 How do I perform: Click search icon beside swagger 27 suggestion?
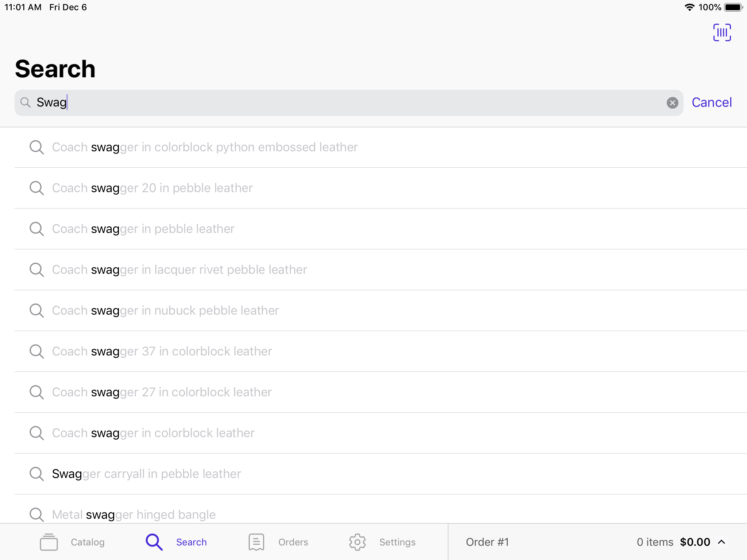[x=36, y=392]
